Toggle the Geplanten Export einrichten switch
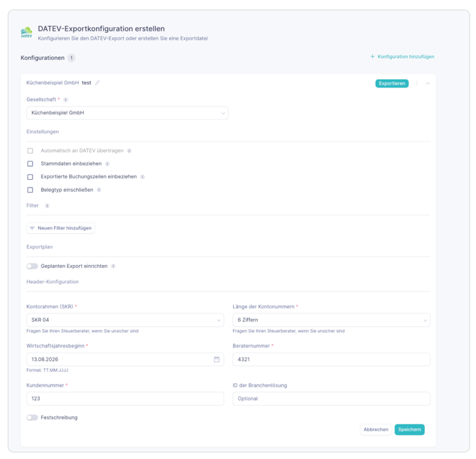 coord(32,266)
